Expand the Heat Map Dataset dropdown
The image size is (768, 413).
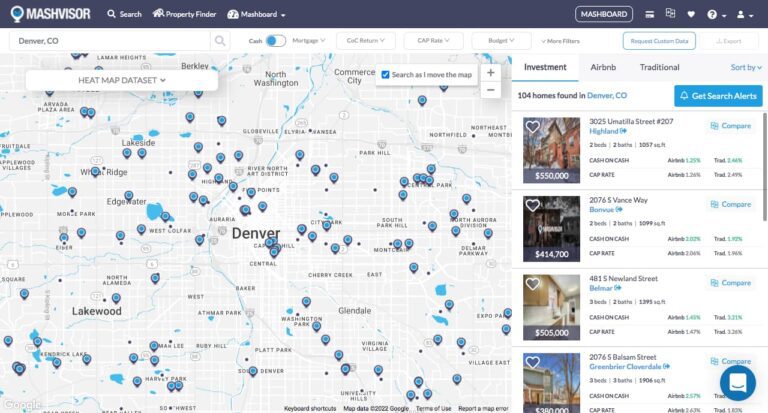click(x=121, y=79)
